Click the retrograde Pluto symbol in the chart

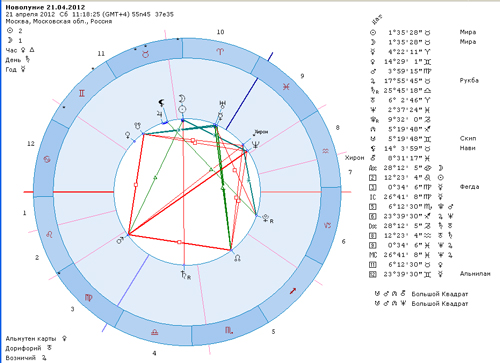click(268, 219)
